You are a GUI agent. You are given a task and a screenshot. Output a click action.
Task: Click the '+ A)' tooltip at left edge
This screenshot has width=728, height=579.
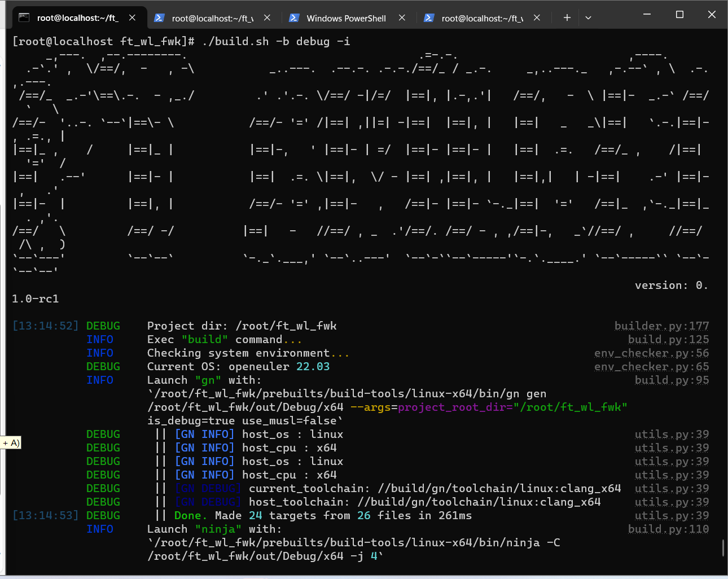point(11,443)
